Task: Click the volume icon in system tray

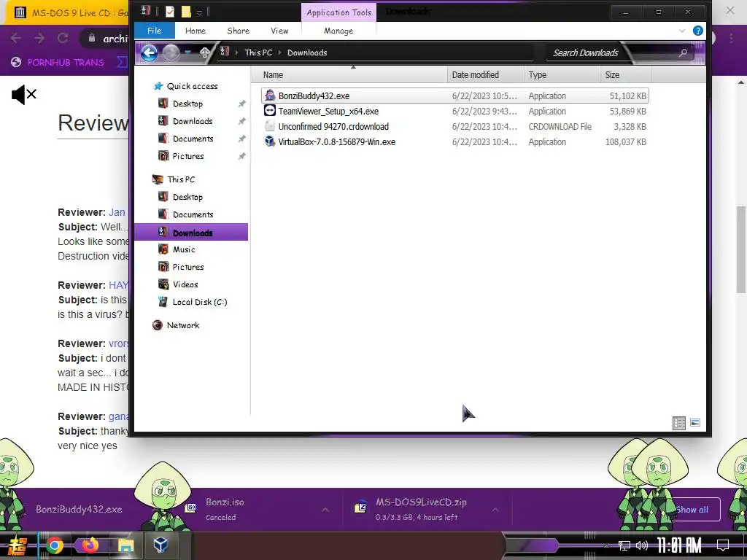Action: [642, 545]
